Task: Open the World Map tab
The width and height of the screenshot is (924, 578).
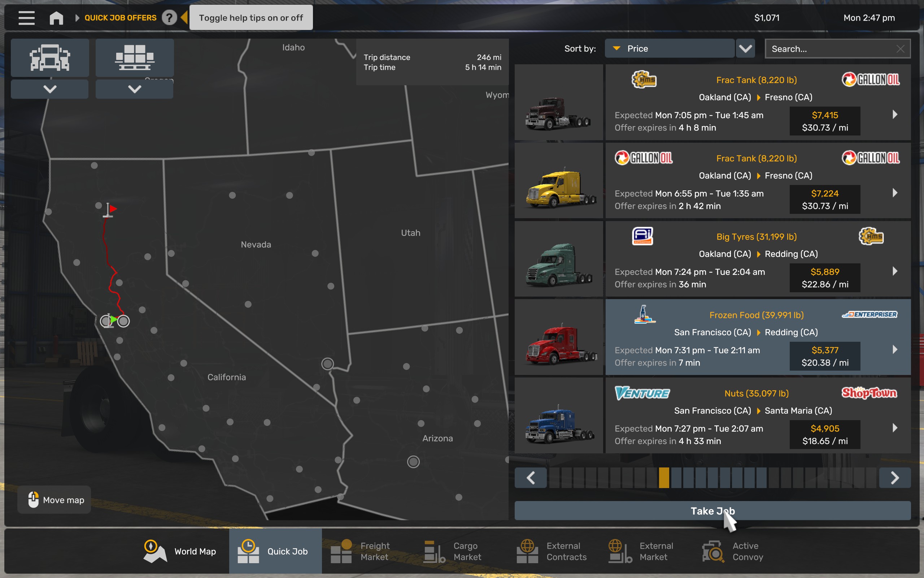Action: tap(180, 551)
